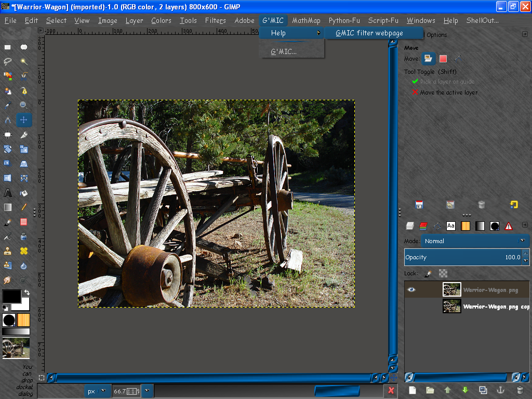Open the layer Mode dropdown
Viewport: 532px width, 399px height.
tap(475, 241)
